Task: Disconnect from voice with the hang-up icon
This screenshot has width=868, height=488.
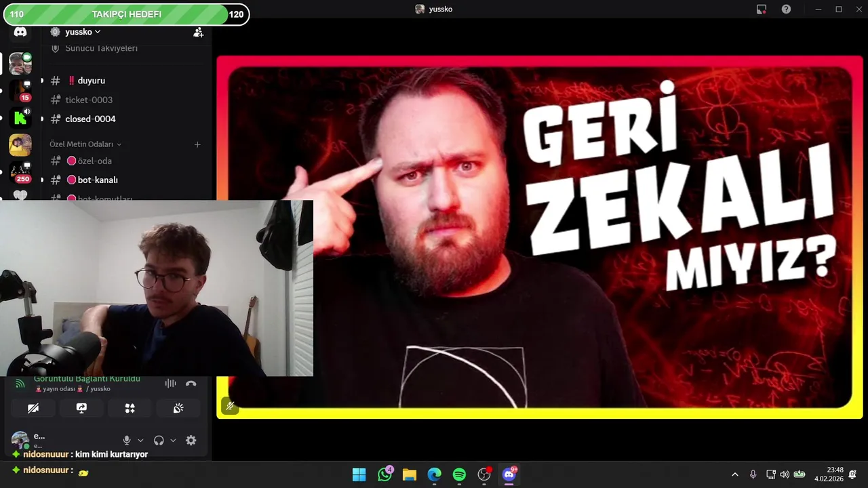Action: tap(191, 383)
